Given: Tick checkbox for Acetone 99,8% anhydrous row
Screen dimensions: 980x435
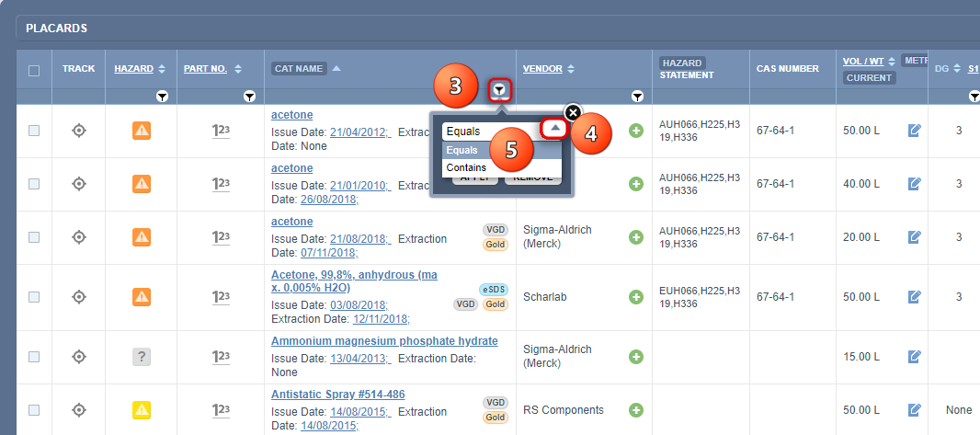Looking at the screenshot, I should point(34,297).
